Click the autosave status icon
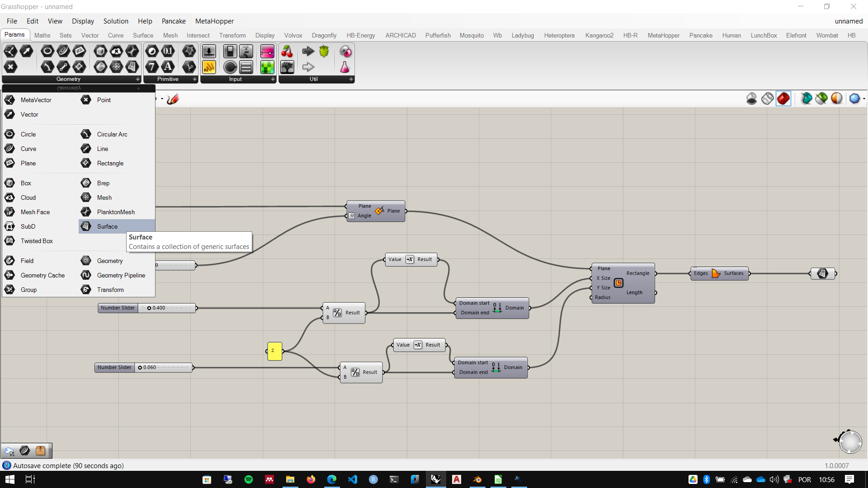The width and height of the screenshot is (868, 488). pyautogui.click(x=6, y=465)
